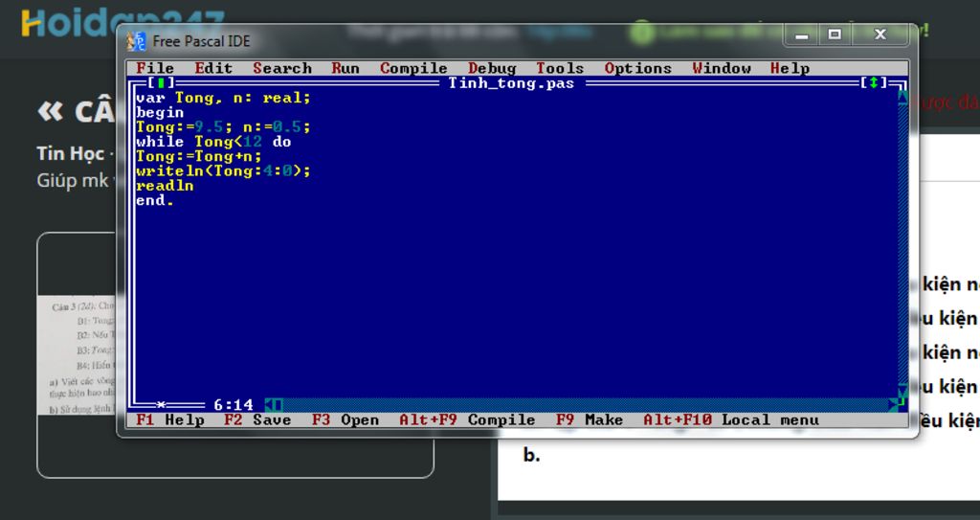Click the horizontal scrollbar right arrow
Screen dimensions: 980x520
(893, 405)
